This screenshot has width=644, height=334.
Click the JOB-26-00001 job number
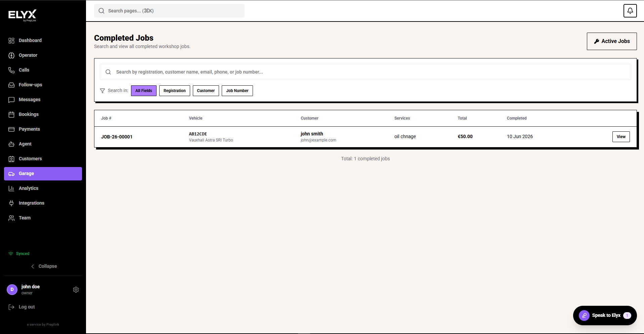point(117,137)
